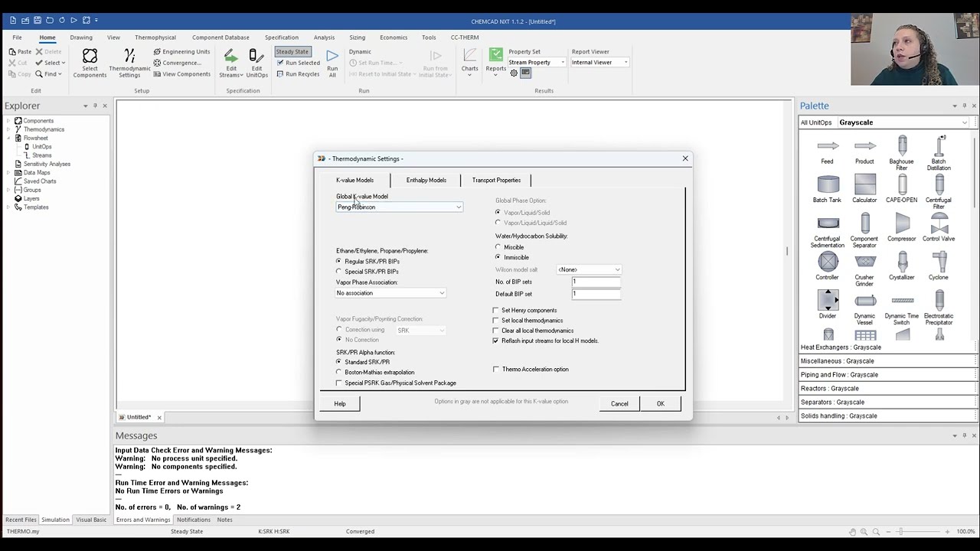Image resolution: width=980 pixels, height=551 pixels.
Task: Open Internal Viewer report dropdown
Action: click(599, 62)
